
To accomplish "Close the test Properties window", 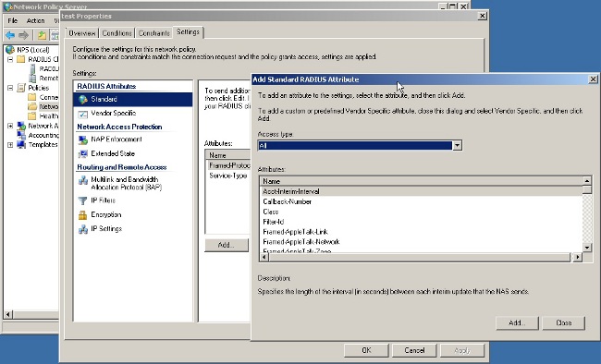I will (x=482, y=16).
